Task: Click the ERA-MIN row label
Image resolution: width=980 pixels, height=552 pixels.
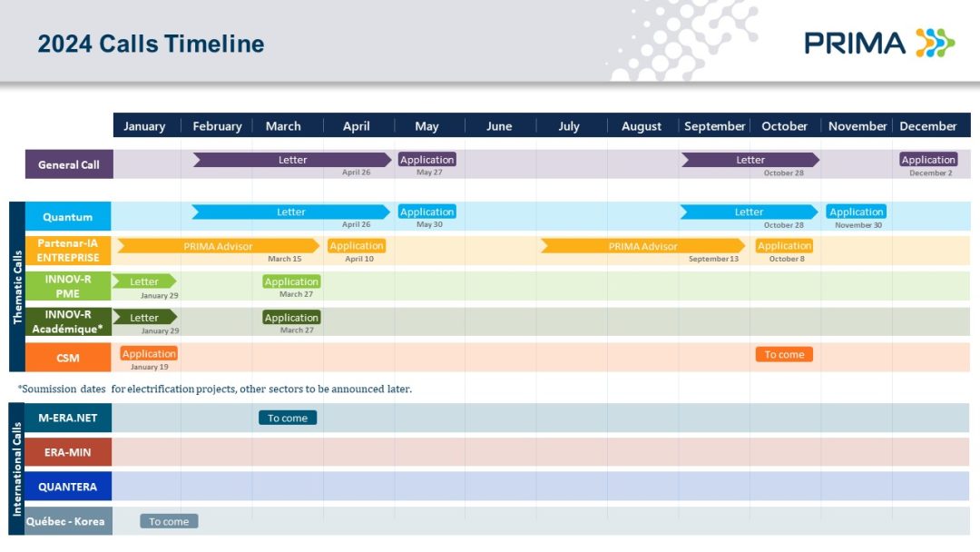Action: pyautogui.click(x=69, y=452)
